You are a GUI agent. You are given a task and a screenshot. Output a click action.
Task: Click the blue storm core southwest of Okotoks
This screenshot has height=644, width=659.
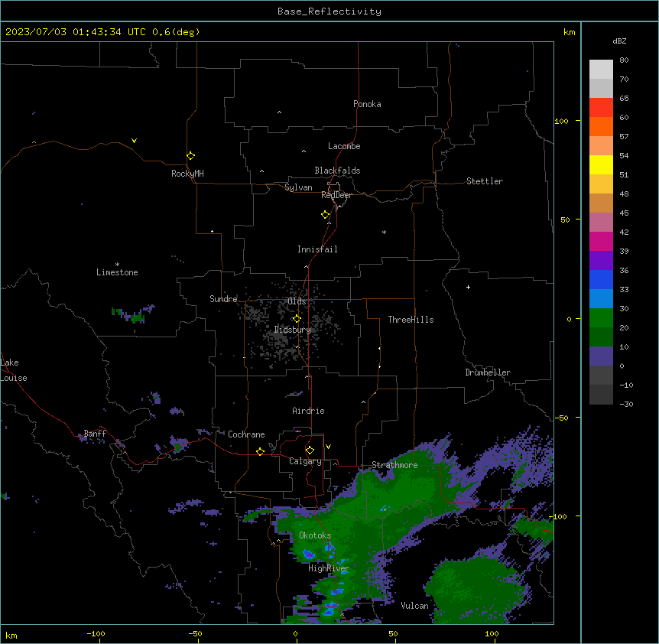point(309,555)
